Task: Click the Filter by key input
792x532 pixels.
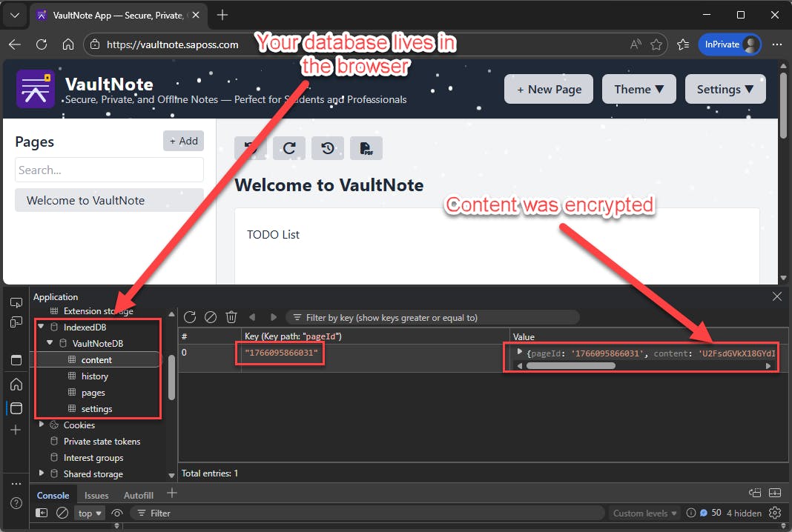Action: point(432,317)
